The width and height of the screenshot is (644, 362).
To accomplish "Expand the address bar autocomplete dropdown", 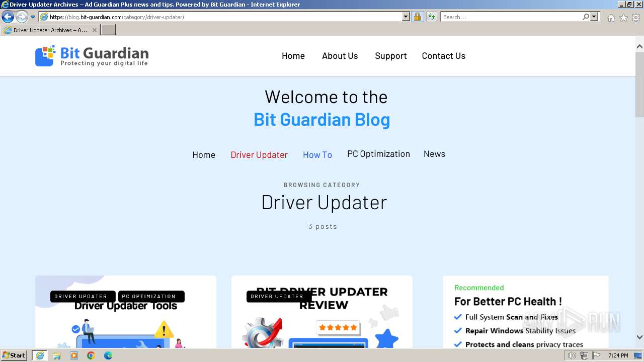I will (406, 17).
